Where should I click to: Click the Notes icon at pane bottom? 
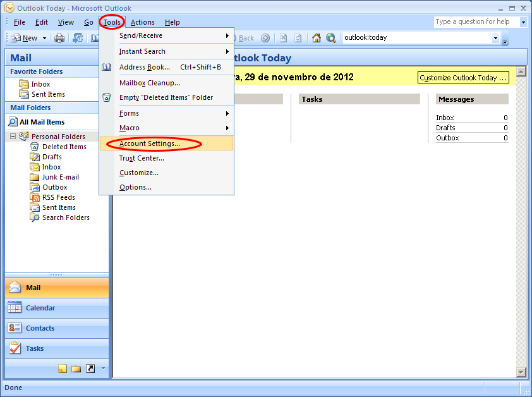click(x=63, y=369)
